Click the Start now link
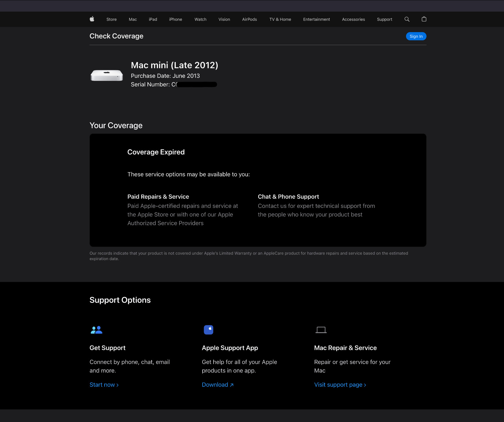Viewport: 504px width, 422px height. point(104,385)
